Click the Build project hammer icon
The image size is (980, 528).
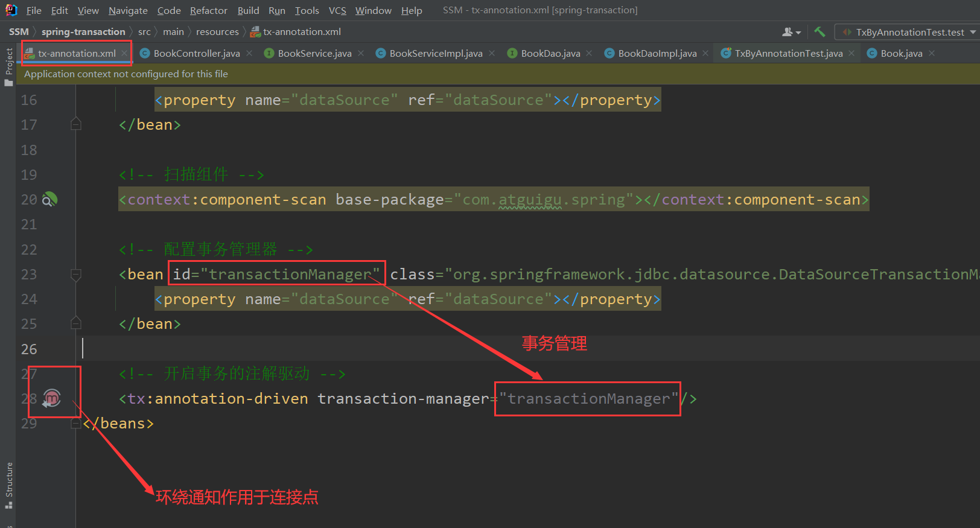(x=819, y=32)
